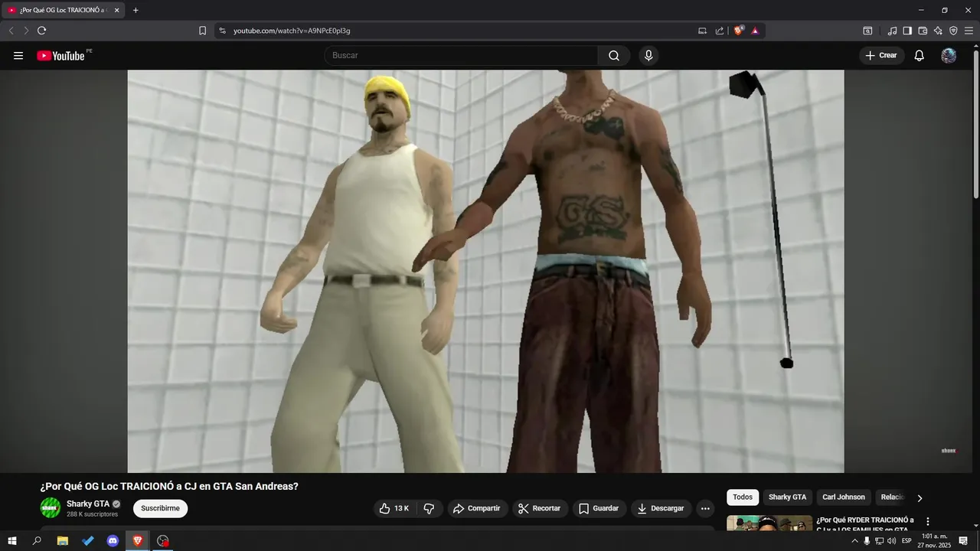
Task: Subscribe with the Suscribirme button
Action: point(160,508)
